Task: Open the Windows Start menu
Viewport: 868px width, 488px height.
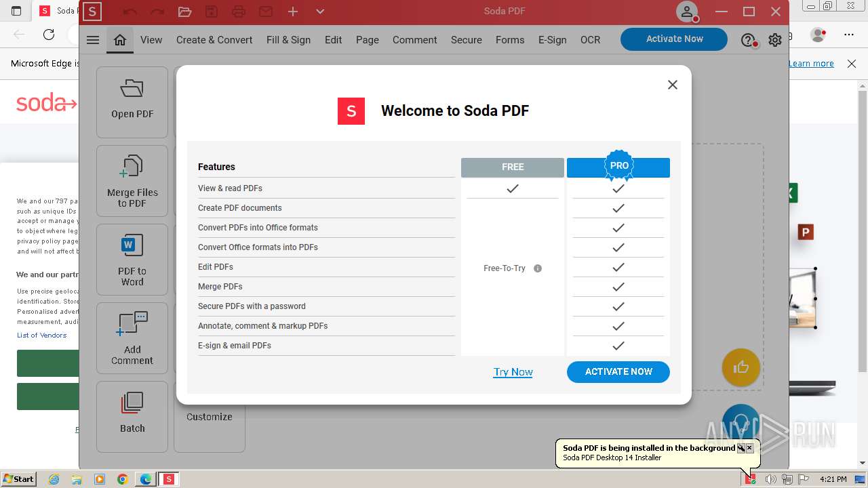Action: 19,479
